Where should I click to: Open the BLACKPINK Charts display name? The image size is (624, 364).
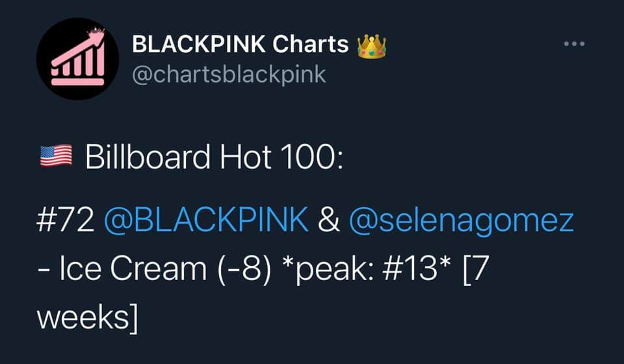pyautogui.click(x=240, y=44)
